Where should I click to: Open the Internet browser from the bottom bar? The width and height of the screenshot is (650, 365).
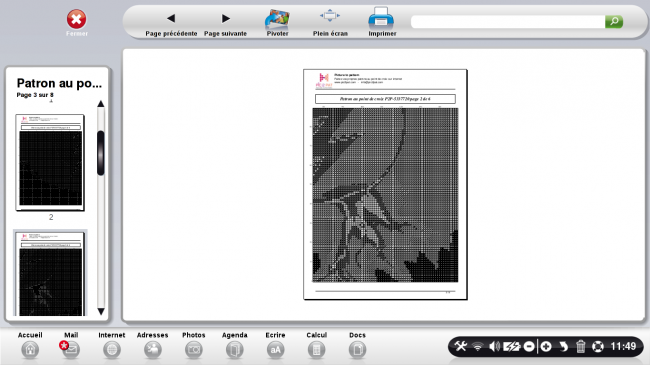point(112,345)
